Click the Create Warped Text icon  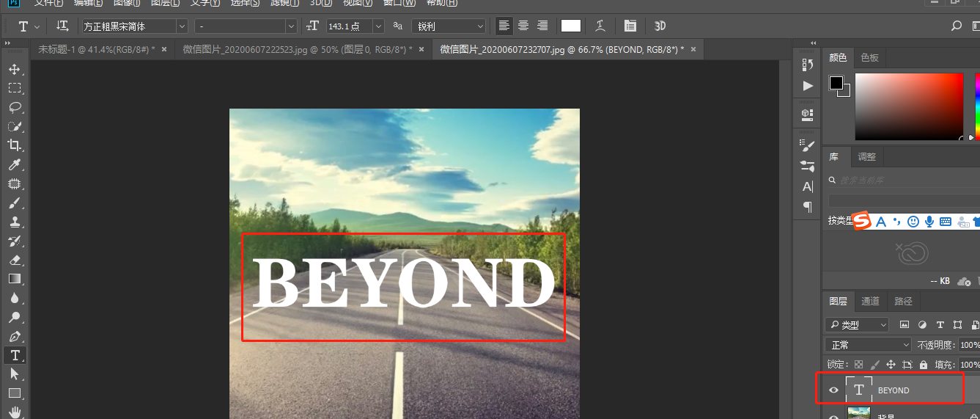(600, 26)
